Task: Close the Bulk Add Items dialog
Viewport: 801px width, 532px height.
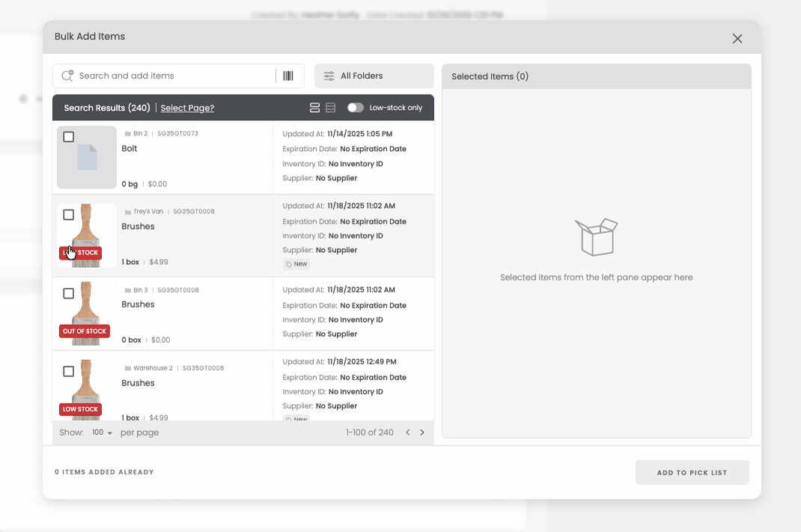Action: (x=737, y=39)
